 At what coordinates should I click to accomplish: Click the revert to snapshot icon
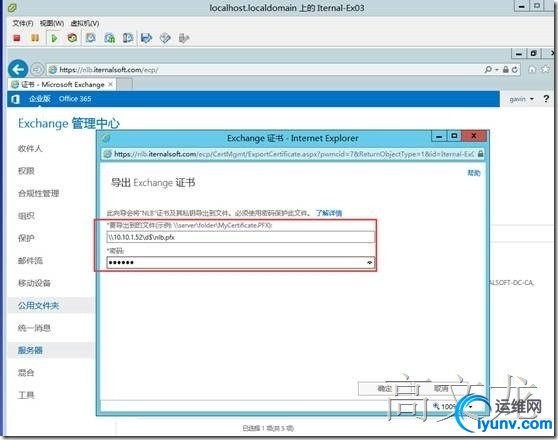tap(110, 38)
